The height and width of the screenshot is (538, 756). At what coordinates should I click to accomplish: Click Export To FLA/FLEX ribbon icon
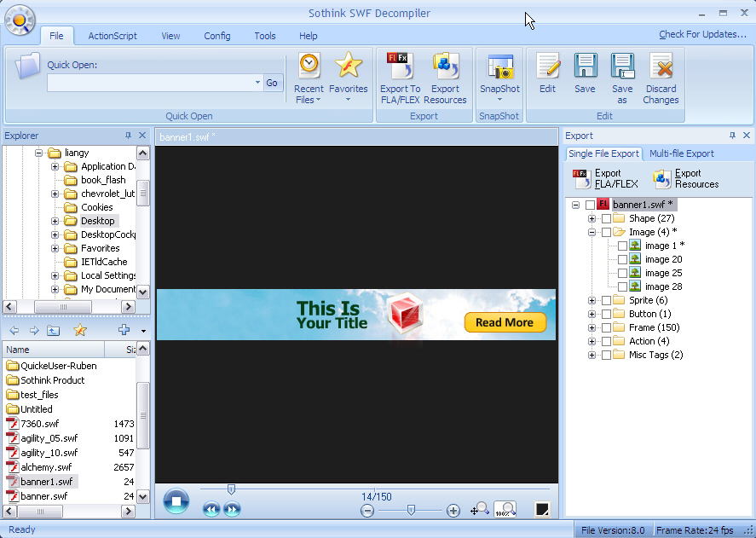coord(401,78)
